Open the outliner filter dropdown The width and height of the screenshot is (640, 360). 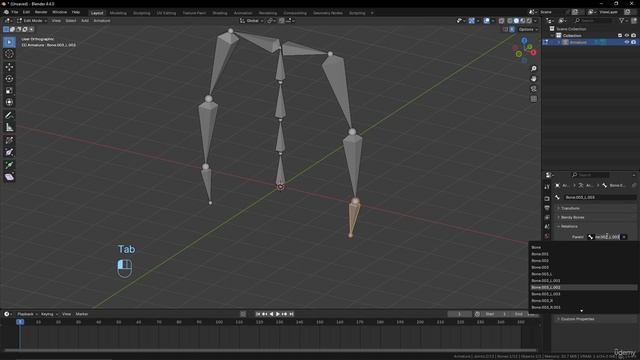(623, 20)
